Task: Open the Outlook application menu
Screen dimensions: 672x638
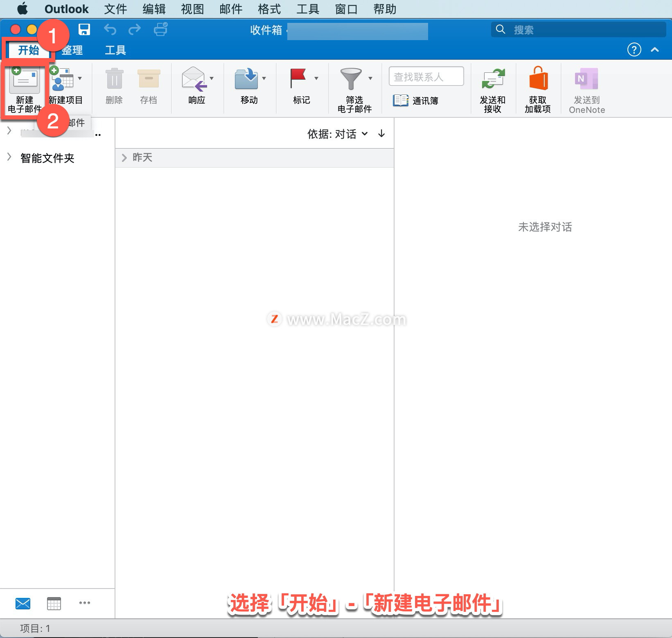Action: click(x=66, y=9)
